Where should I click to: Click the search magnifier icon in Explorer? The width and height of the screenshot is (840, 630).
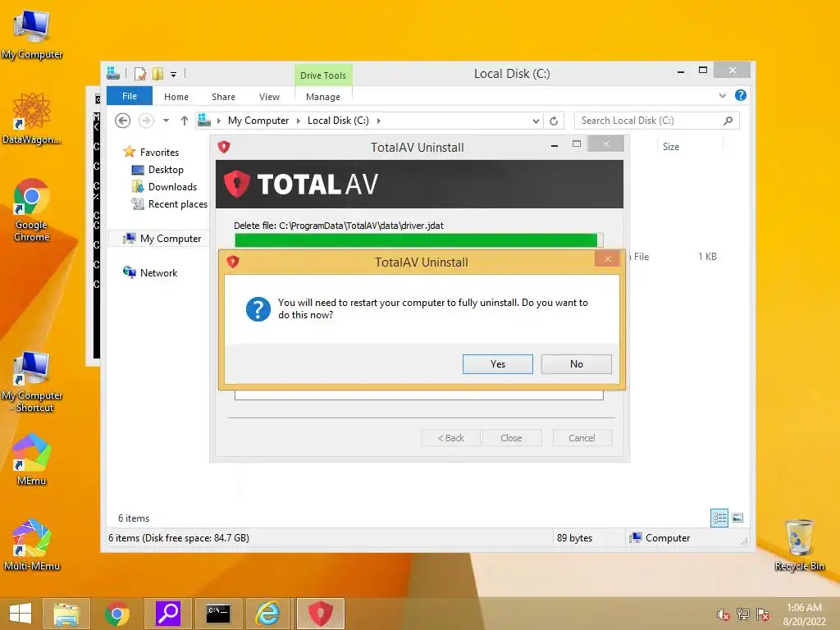click(x=728, y=121)
